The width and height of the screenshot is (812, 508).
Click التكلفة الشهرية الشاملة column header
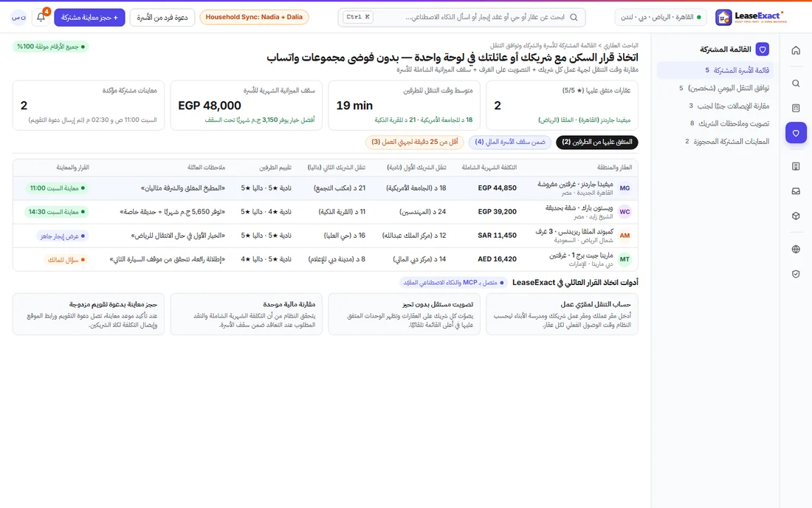(489, 168)
